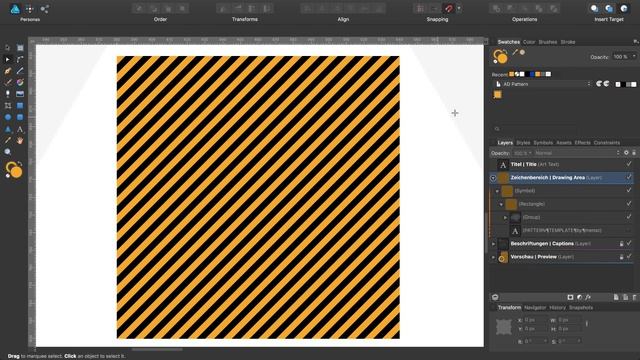Open the AD Pattern palette dropdown
640x360 pixels.
[543, 84]
